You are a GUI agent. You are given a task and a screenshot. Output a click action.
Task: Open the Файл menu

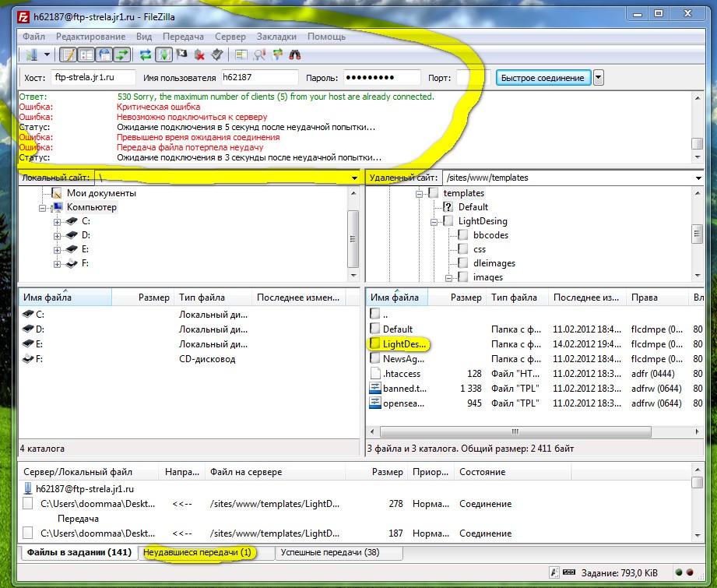click(x=33, y=37)
